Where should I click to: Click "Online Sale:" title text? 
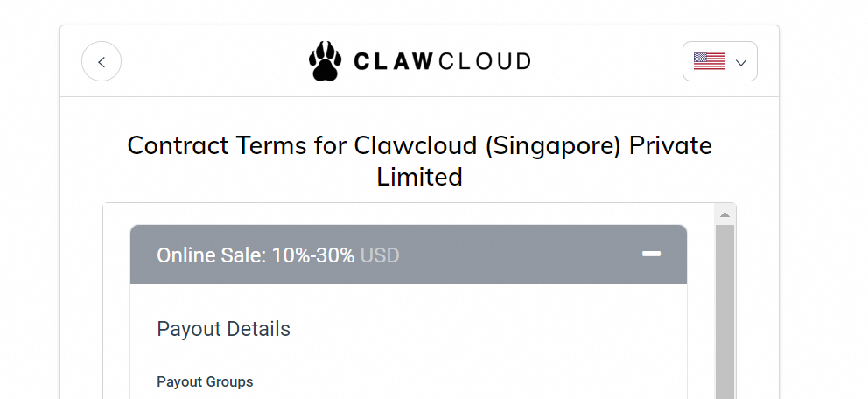pyautogui.click(x=211, y=255)
